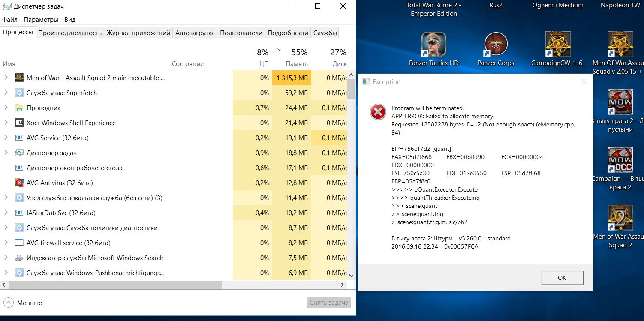Collapse details with the Меньше toggle
The image size is (644, 321).
coord(23,303)
